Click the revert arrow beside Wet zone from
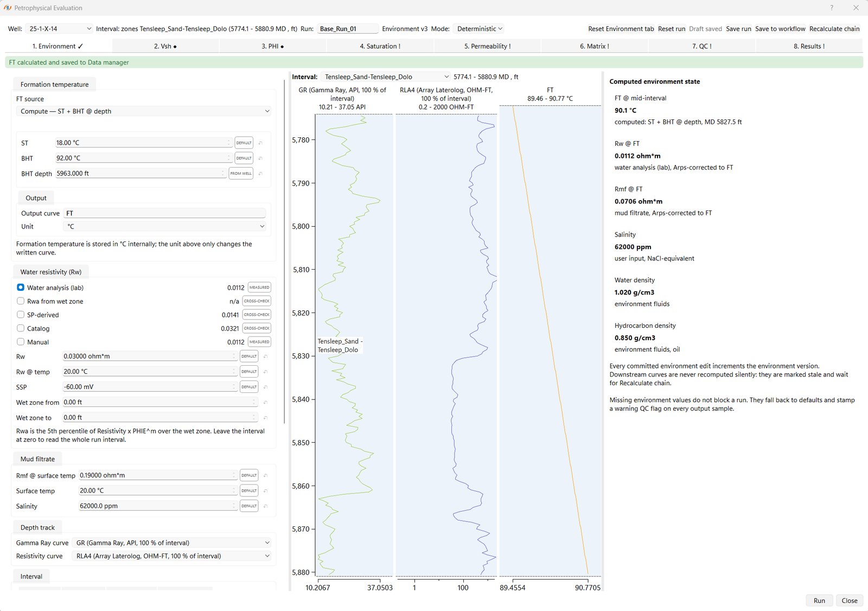The width and height of the screenshot is (868, 611). 265,402
